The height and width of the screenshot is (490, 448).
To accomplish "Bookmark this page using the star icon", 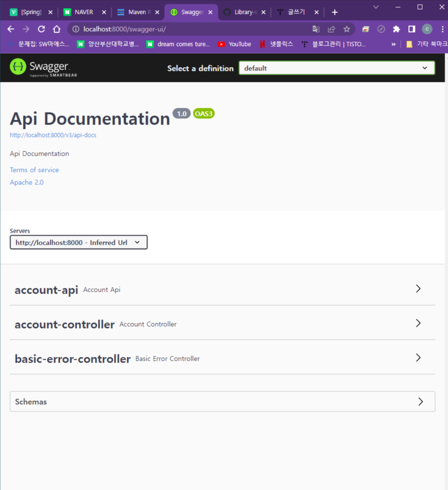I will (347, 29).
